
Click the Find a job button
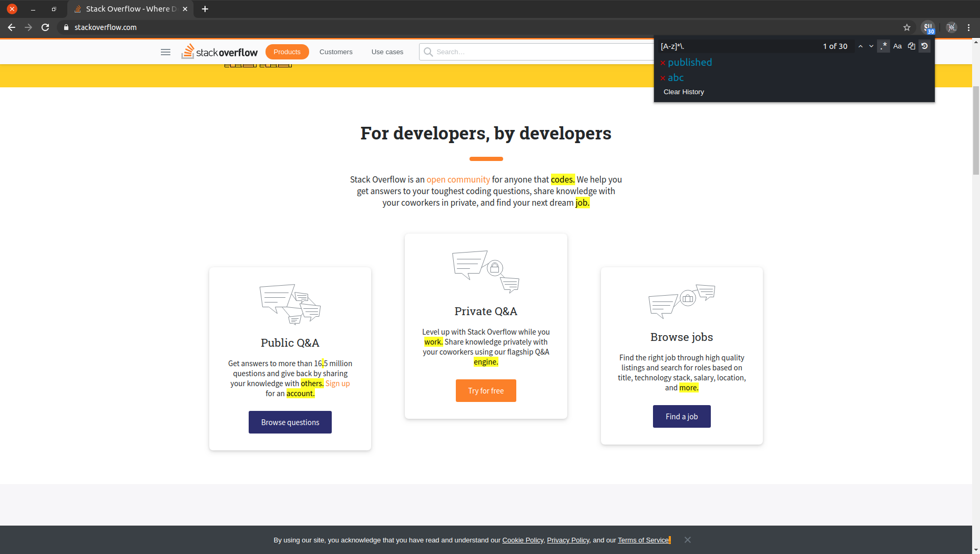pyautogui.click(x=682, y=417)
